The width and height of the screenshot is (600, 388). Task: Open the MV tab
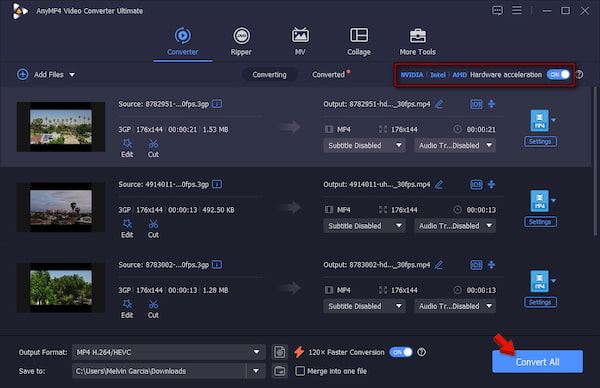point(300,42)
